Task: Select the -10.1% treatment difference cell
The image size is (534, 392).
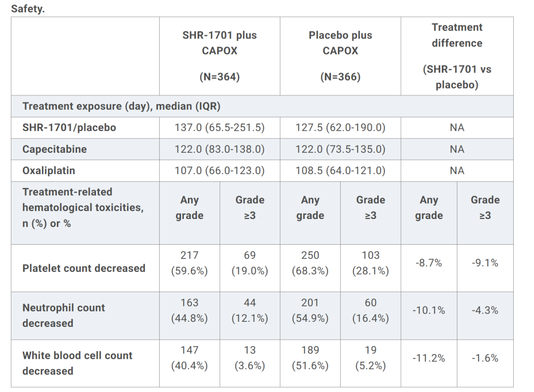Action: point(429,310)
